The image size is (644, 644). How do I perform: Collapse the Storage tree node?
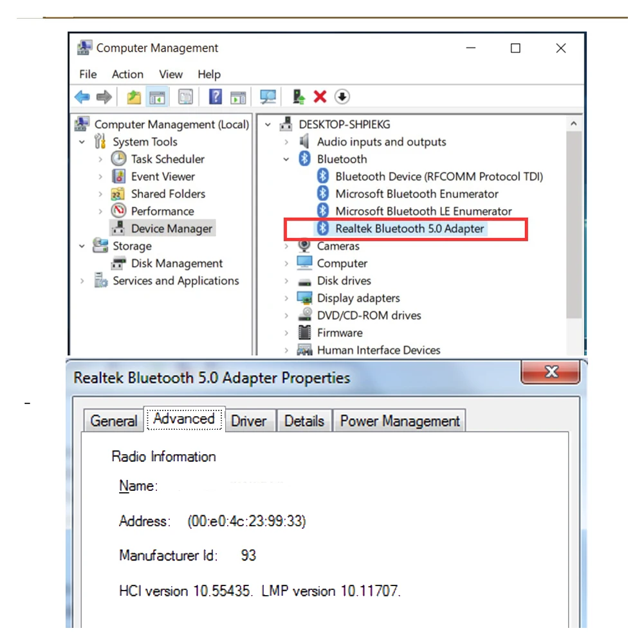click(x=82, y=246)
